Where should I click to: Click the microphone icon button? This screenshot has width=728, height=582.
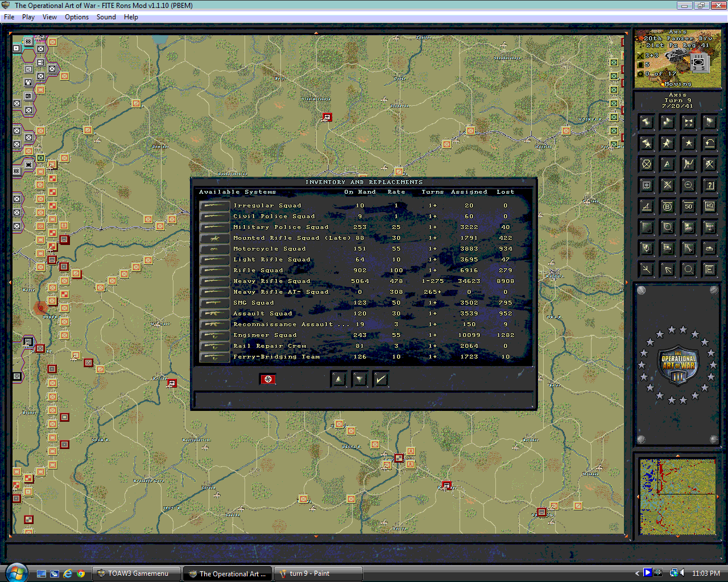pos(647,248)
